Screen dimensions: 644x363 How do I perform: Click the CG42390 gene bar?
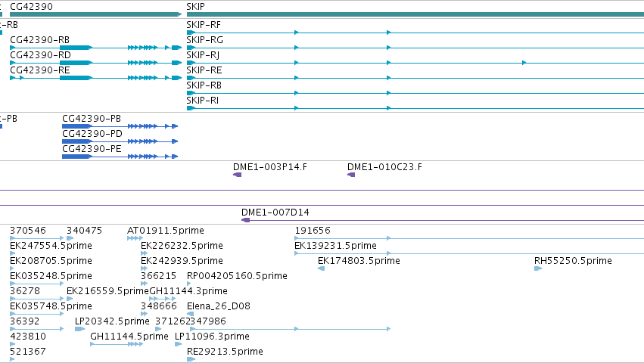[95, 14]
